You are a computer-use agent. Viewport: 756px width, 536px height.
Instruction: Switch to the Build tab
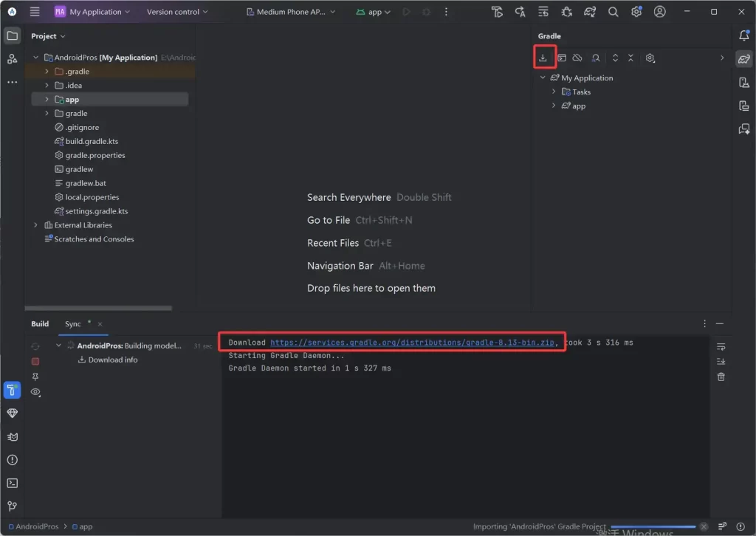coord(40,324)
